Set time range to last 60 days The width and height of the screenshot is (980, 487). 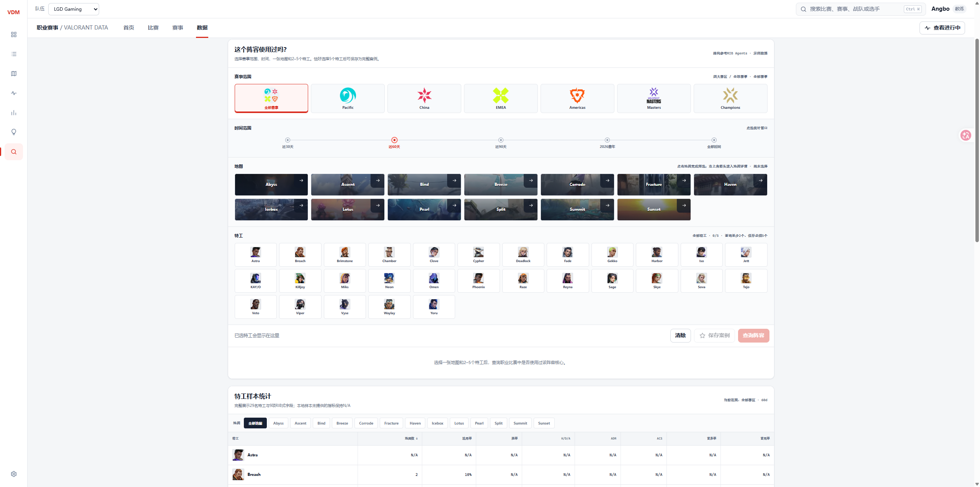click(x=394, y=143)
